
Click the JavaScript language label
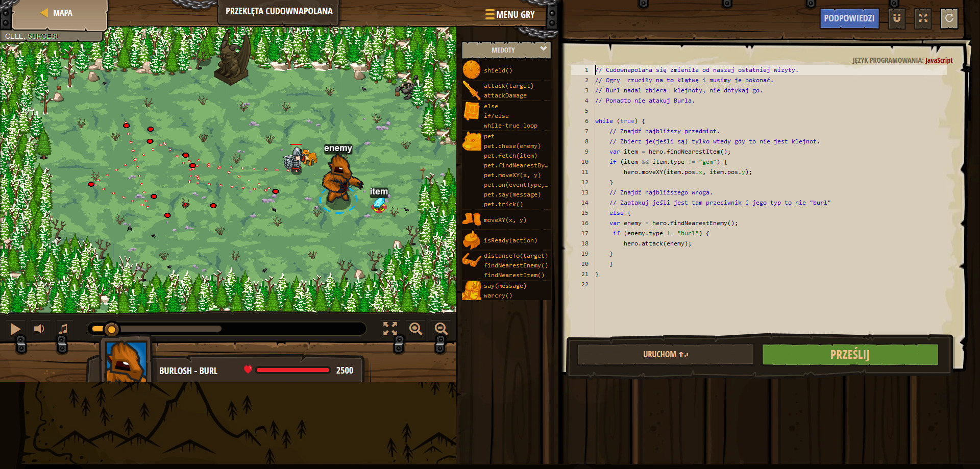tap(939, 60)
